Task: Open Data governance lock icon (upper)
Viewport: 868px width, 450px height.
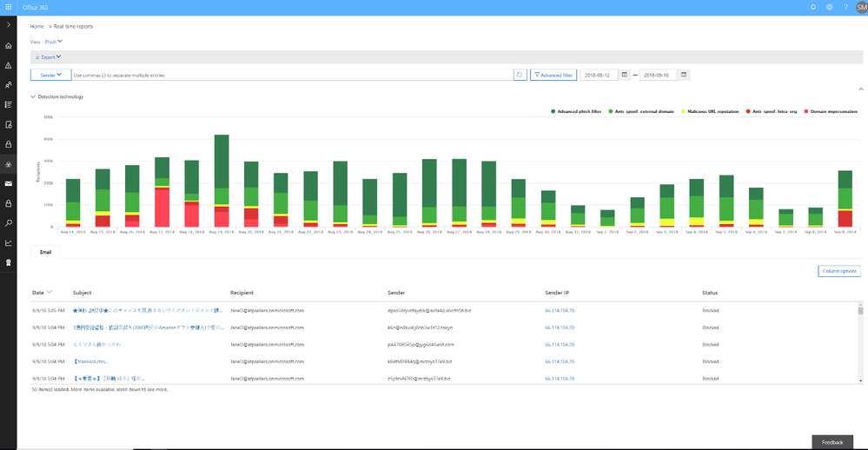Action: (x=9, y=144)
